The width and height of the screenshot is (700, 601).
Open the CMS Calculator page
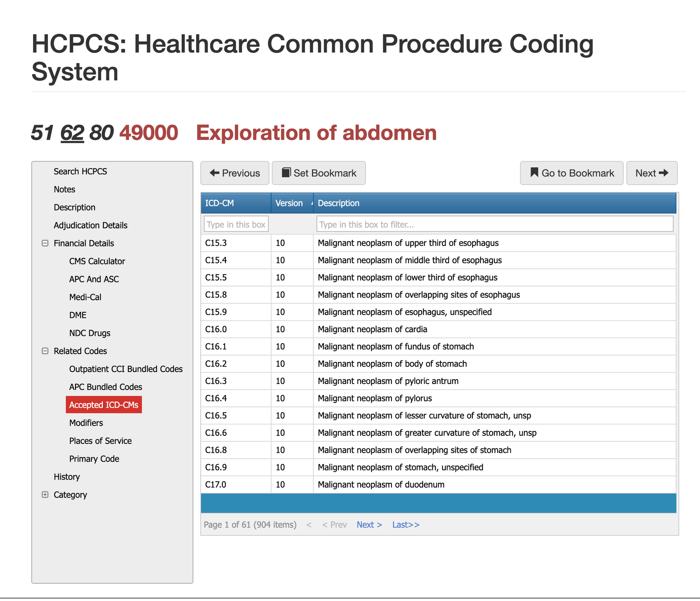click(x=97, y=261)
